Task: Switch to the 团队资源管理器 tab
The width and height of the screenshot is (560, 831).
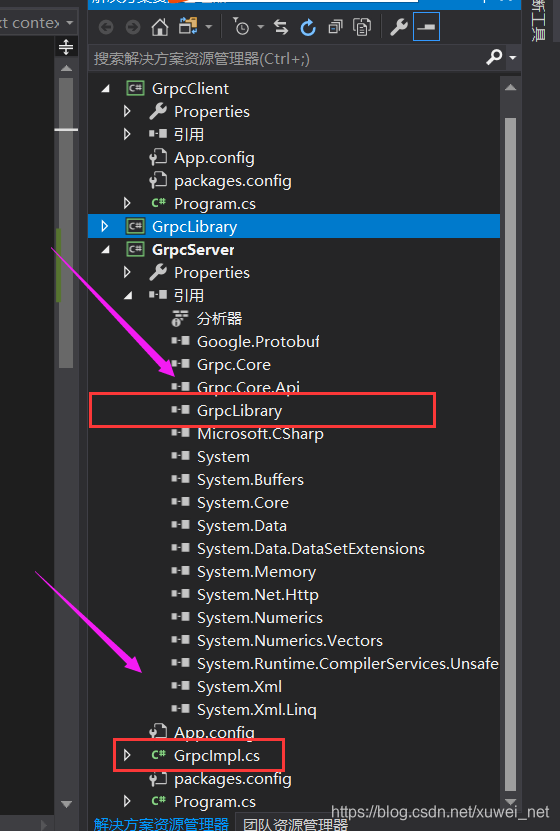Action: [x=296, y=824]
